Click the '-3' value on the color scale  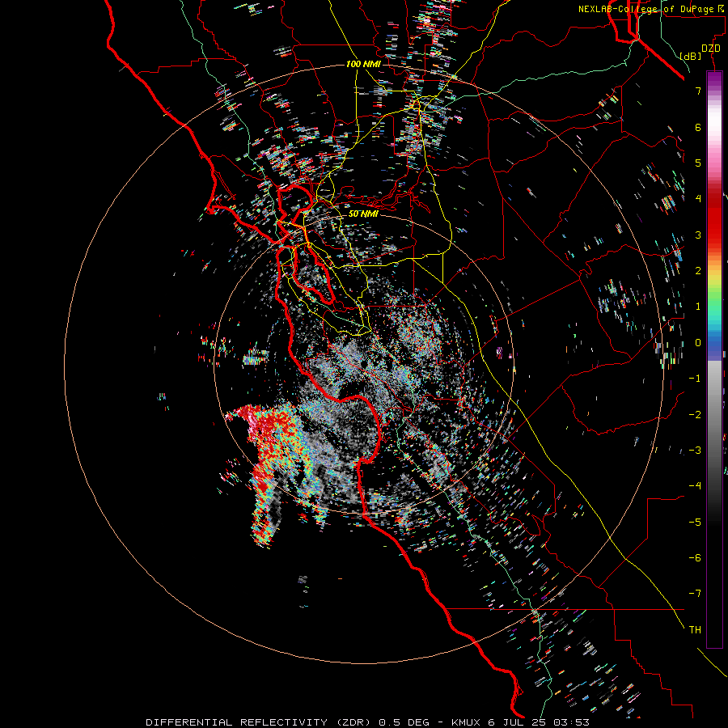[695, 450]
